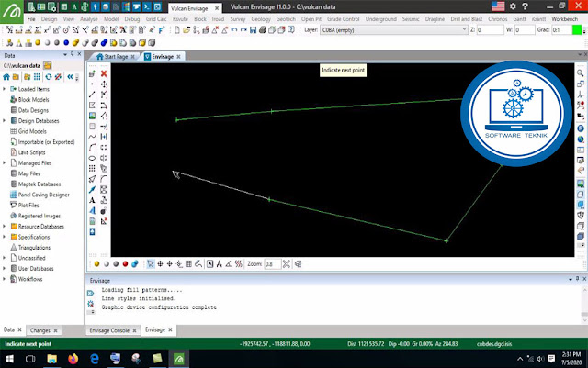Click the Envisage console vertical scrollbar
This screenshot has width=588, height=368.
(584, 305)
